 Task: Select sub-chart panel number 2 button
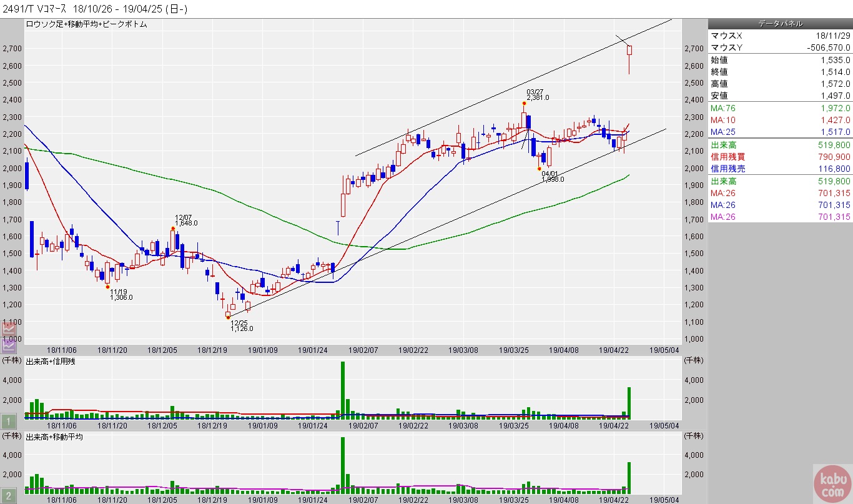(9, 497)
